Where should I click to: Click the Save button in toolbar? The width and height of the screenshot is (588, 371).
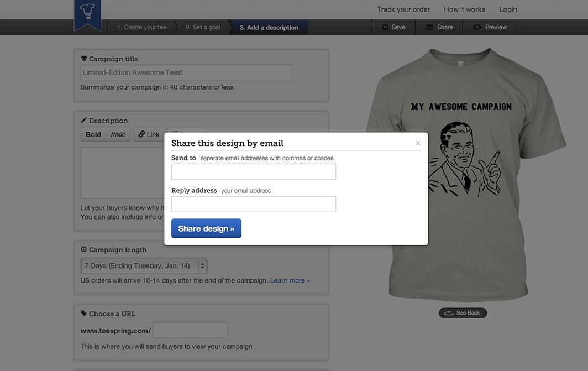[393, 28]
